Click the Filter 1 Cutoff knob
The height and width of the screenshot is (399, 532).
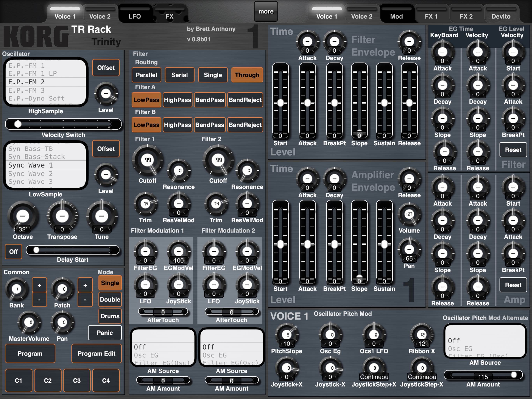pyautogui.click(x=148, y=160)
